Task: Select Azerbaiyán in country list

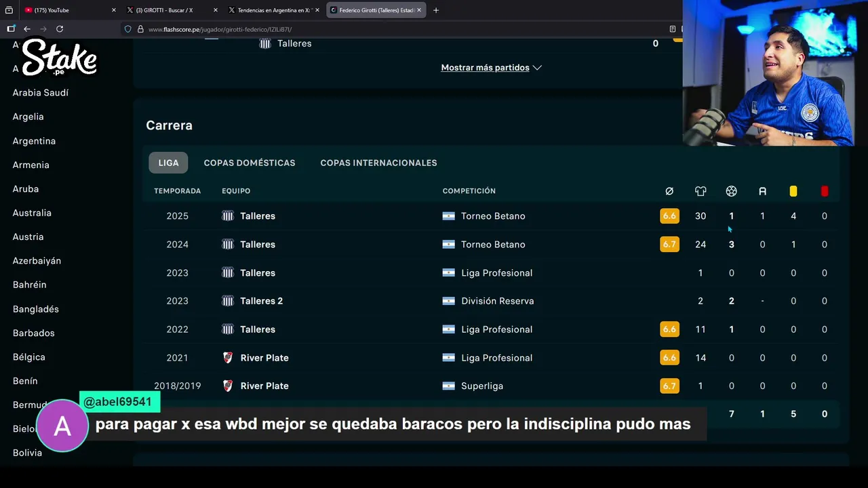Action: tap(37, 261)
